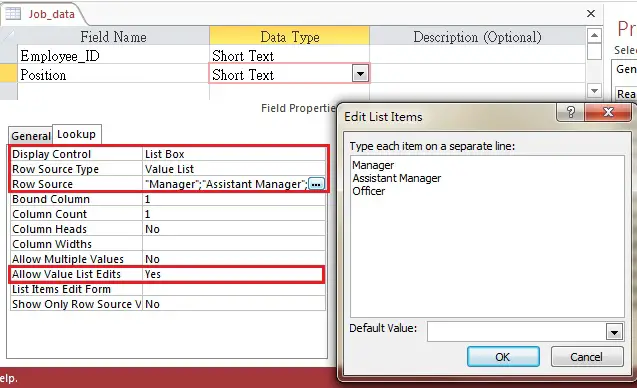Click the field grid scroll up arrow
This screenshot has height=388, width=637.
594,36
